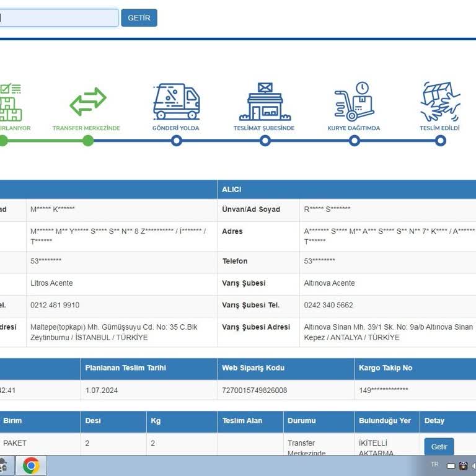Click the green Transfer Merkezinde progress dot
The width and height of the screenshot is (476, 476).
tap(88, 141)
